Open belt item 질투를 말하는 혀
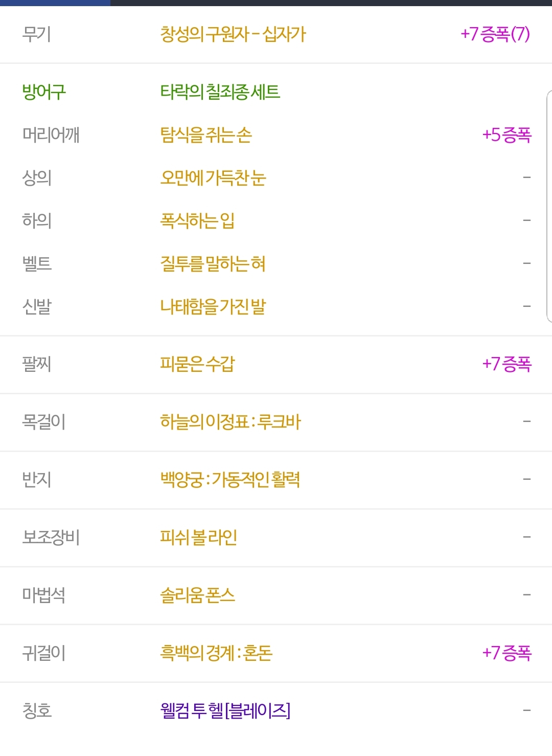Image resolution: width=552 pixels, height=756 pixels. click(213, 264)
